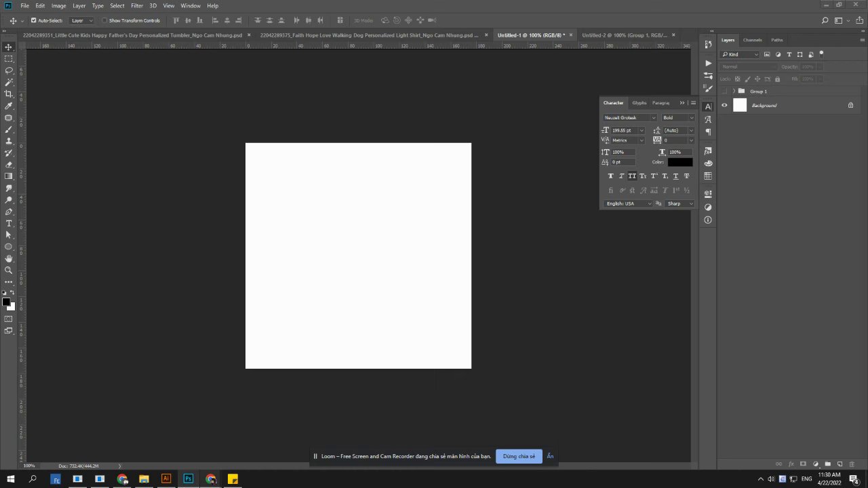Open the Neuzeit Grotesk font family dropdown

point(630,118)
